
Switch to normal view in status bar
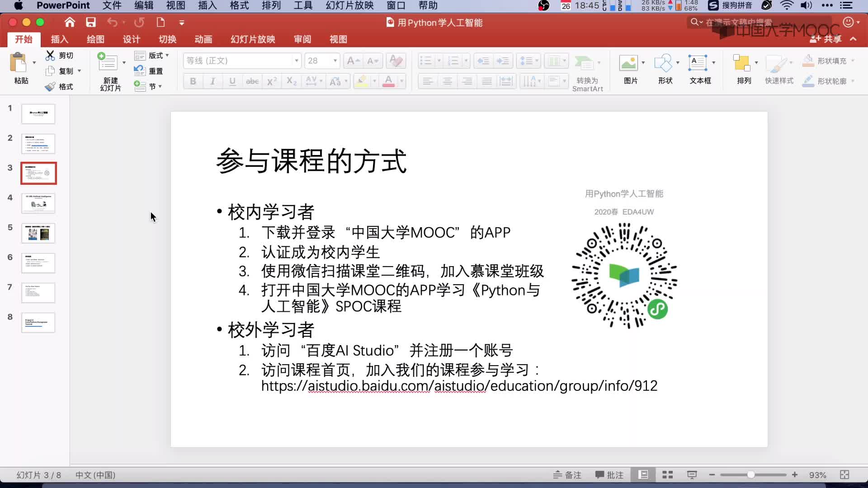coord(643,475)
